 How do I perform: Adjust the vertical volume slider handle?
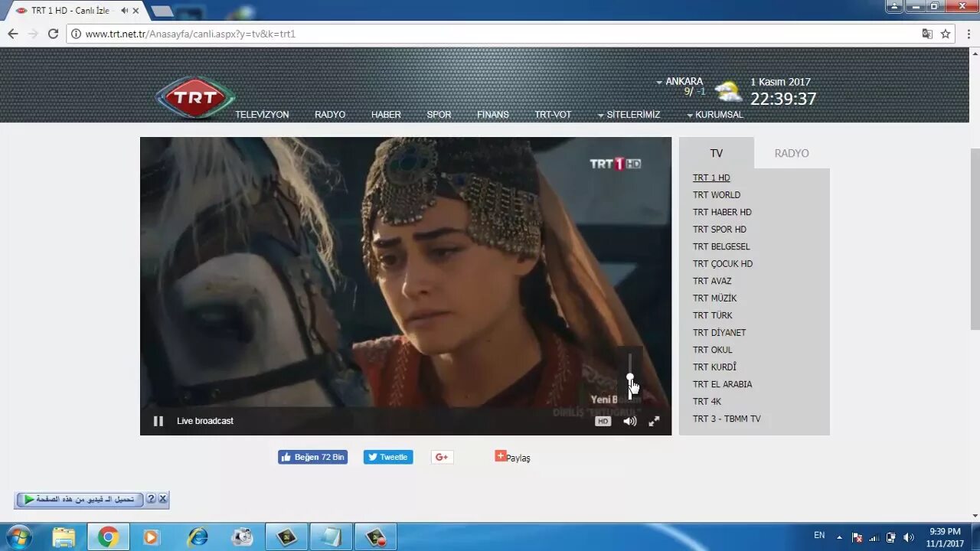click(630, 377)
